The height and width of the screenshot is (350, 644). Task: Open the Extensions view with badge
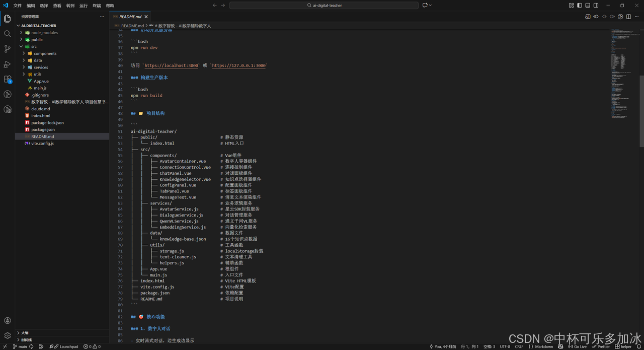coord(7,79)
